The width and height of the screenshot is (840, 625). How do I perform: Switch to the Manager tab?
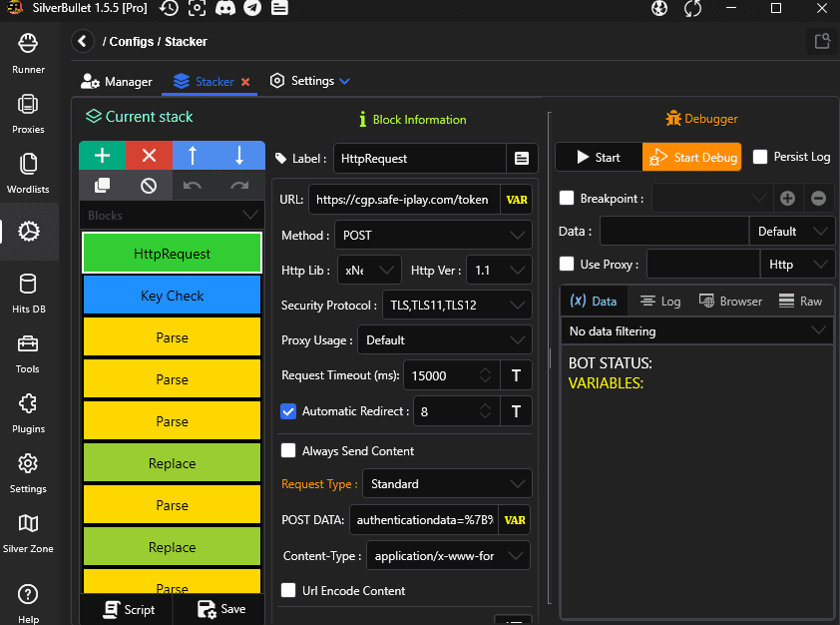117,82
